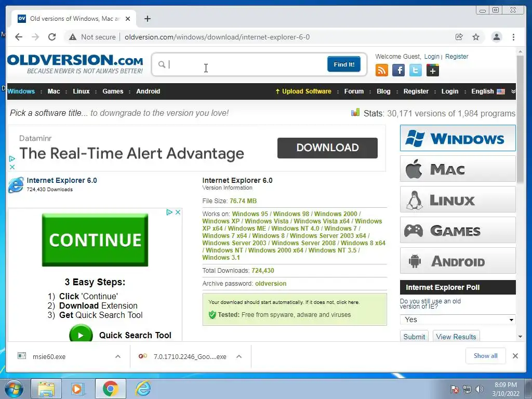Select Linux in the navigation bar
The height and width of the screenshot is (399, 532).
point(81,91)
